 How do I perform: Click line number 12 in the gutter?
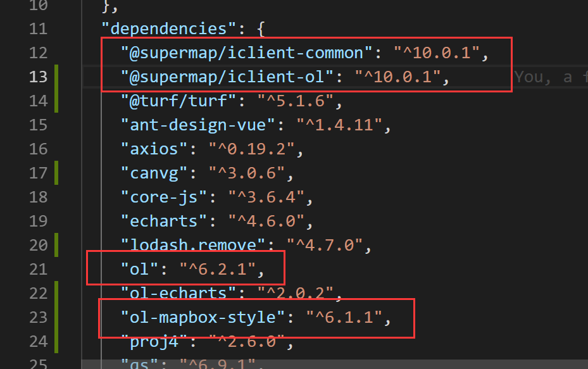(x=38, y=53)
